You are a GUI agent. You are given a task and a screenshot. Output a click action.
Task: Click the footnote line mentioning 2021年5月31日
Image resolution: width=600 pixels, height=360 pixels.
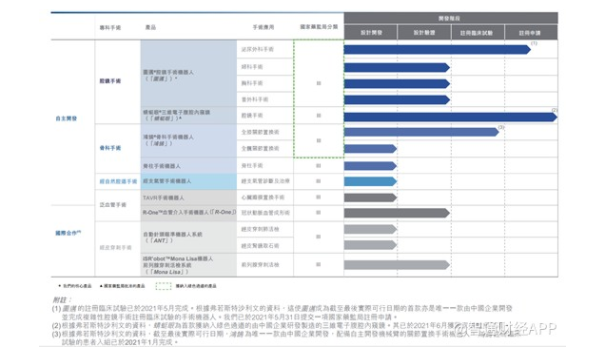(230, 317)
